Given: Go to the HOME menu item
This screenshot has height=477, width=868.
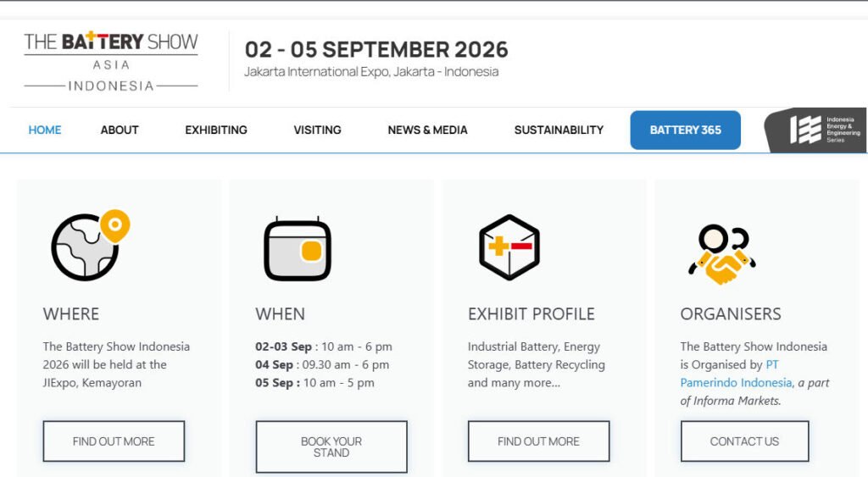Looking at the screenshot, I should point(45,130).
